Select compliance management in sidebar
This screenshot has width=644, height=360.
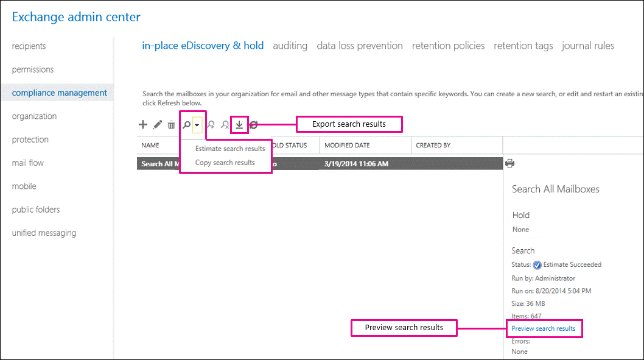[x=59, y=93]
